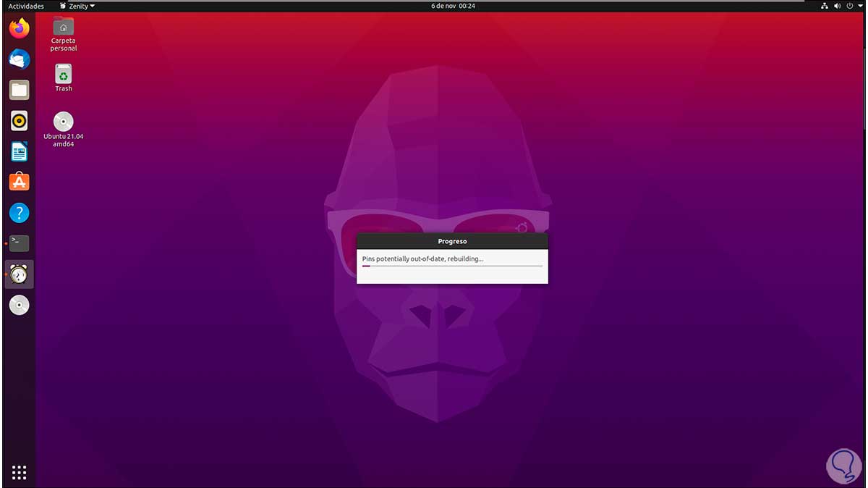Click the rebuilding progress bar
Viewport: 868px width, 488px height.
[452, 266]
